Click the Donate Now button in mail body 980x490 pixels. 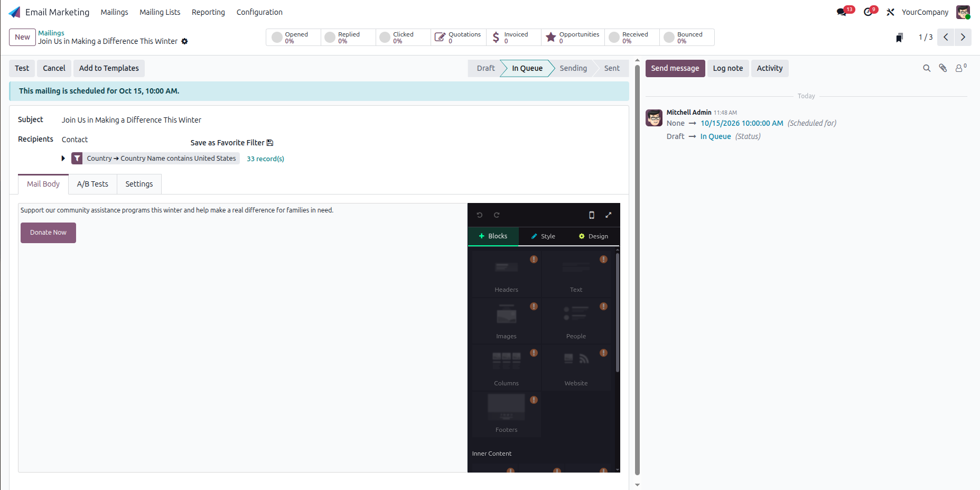pyautogui.click(x=48, y=233)
